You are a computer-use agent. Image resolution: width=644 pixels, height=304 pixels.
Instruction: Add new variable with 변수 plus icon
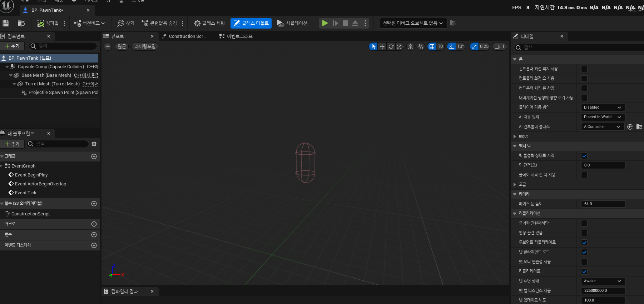94,235
